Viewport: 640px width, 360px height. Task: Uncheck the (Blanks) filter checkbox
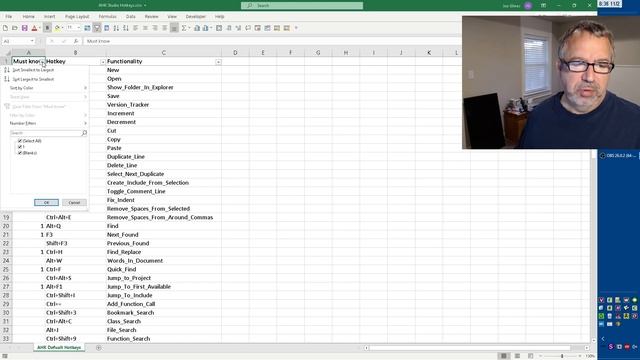tap(20, 153)
